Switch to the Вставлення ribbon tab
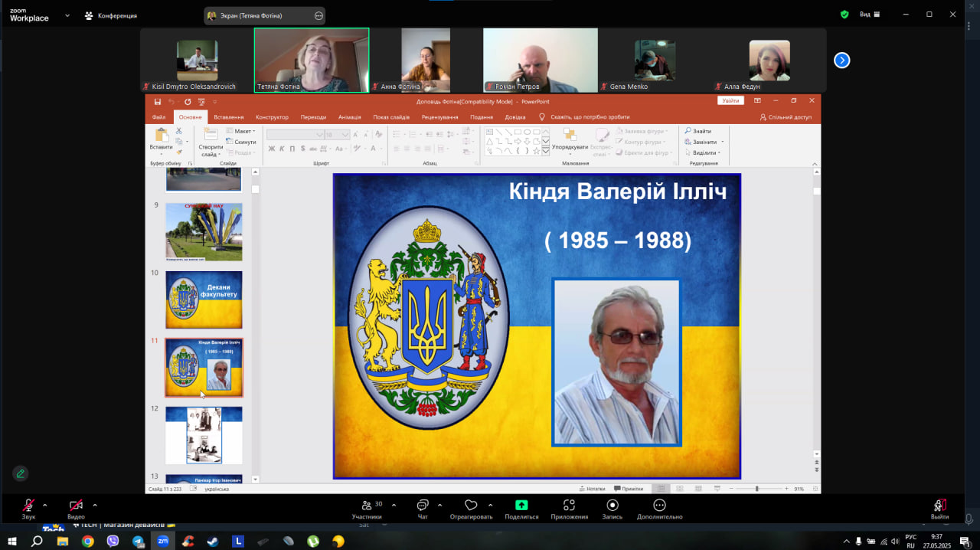Image resolution: width=980 pixels, height=550 pixels. click(229, 117)
